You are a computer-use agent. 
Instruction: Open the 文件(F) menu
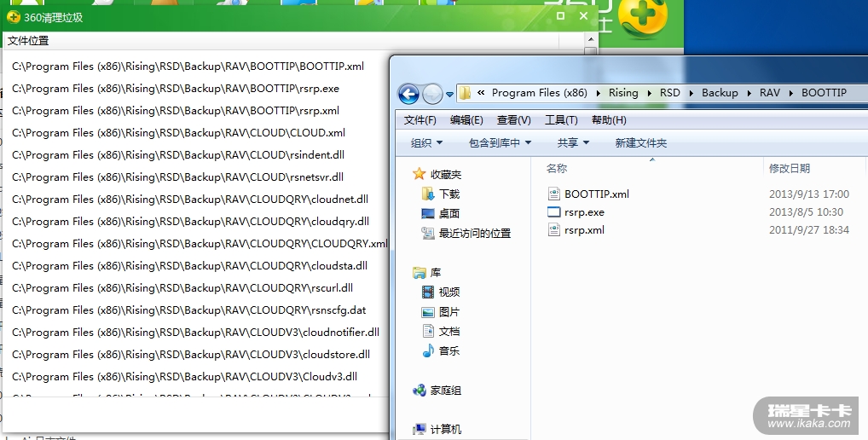(x=420, y=120)
